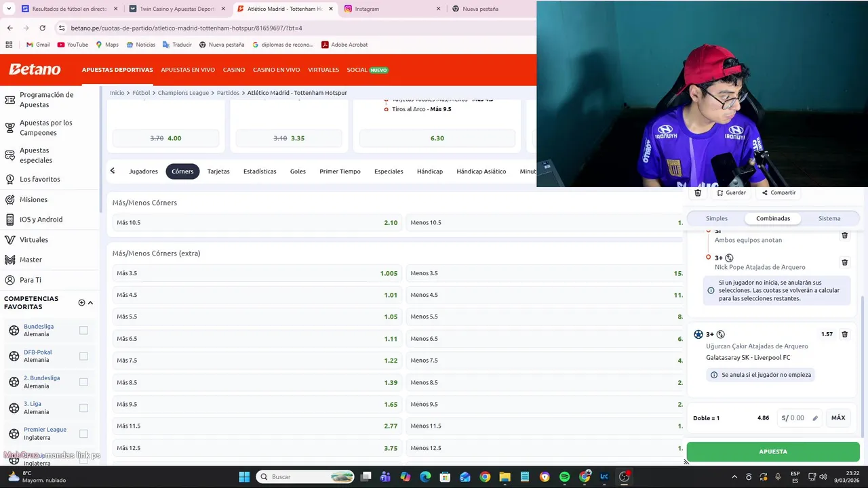Open the Casino en Vivo menu
This screenshot has height=488, width=868.
point(276,70)
